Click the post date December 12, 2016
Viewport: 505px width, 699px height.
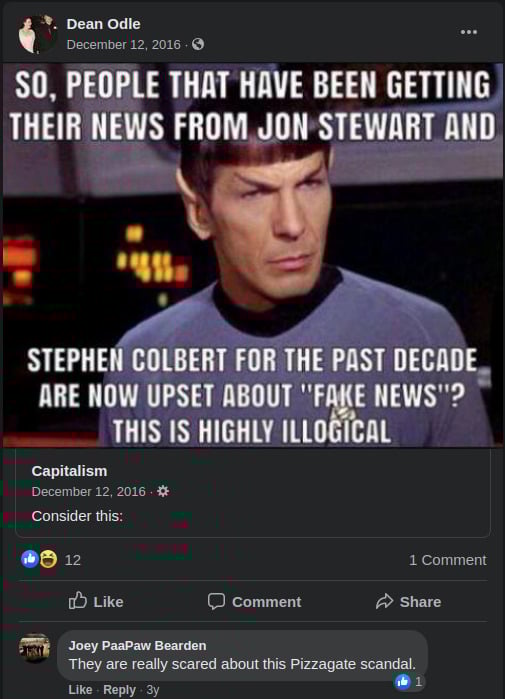[x=123, y=45]
